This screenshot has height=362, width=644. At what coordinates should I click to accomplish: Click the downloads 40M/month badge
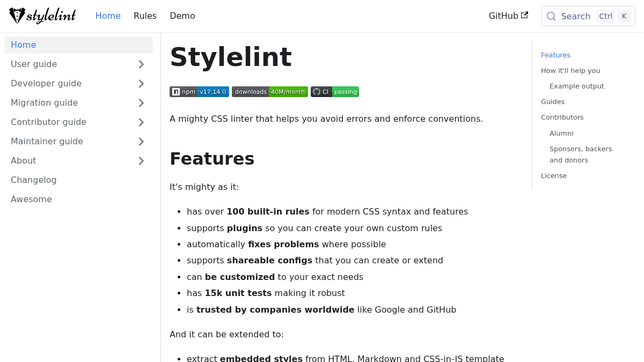[x=270, y=92]
